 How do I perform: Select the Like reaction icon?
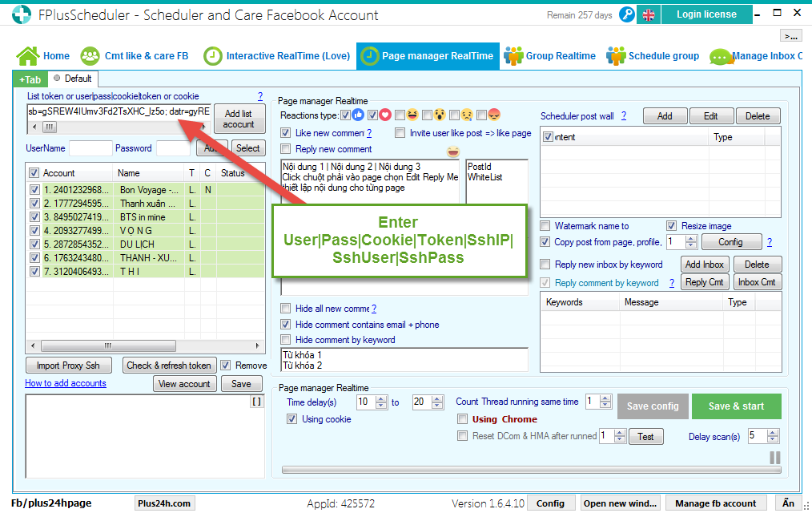click(358, 115)
